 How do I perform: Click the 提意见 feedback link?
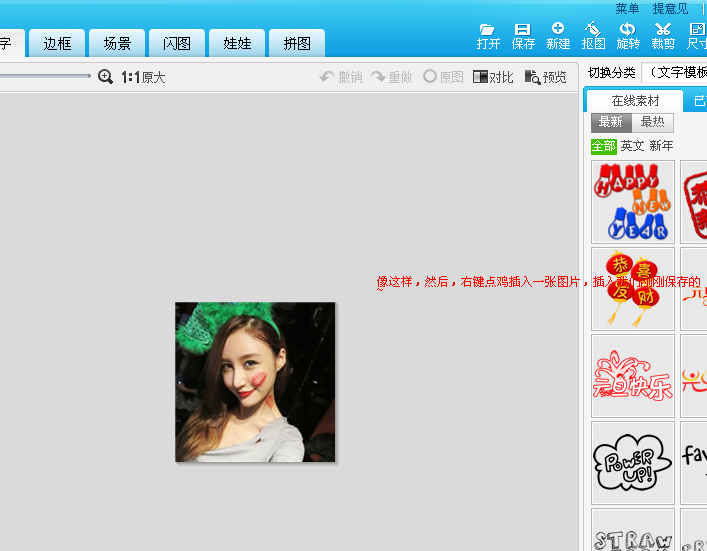click(670, 9)
